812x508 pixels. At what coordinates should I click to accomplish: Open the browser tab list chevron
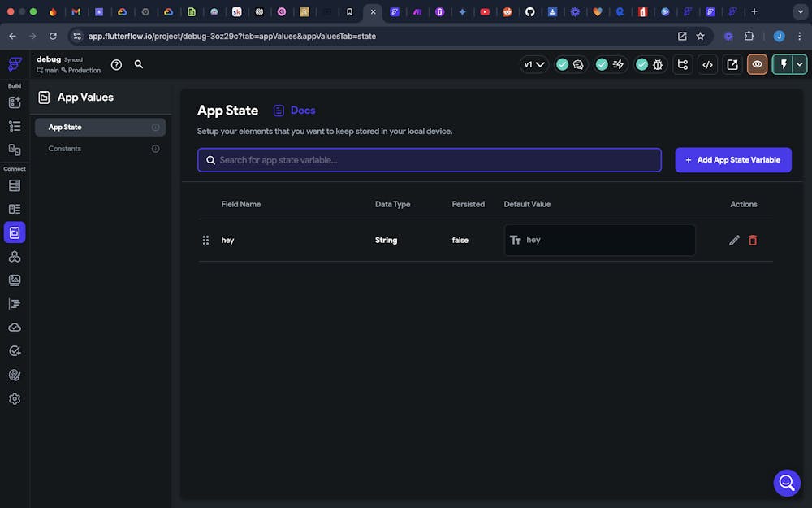(x=798, y=12)
